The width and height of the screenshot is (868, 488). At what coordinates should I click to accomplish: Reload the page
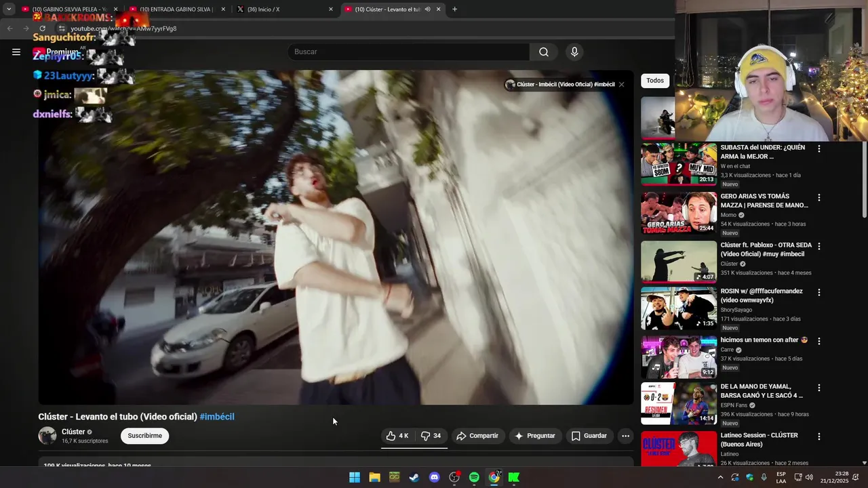coord(42,28)
